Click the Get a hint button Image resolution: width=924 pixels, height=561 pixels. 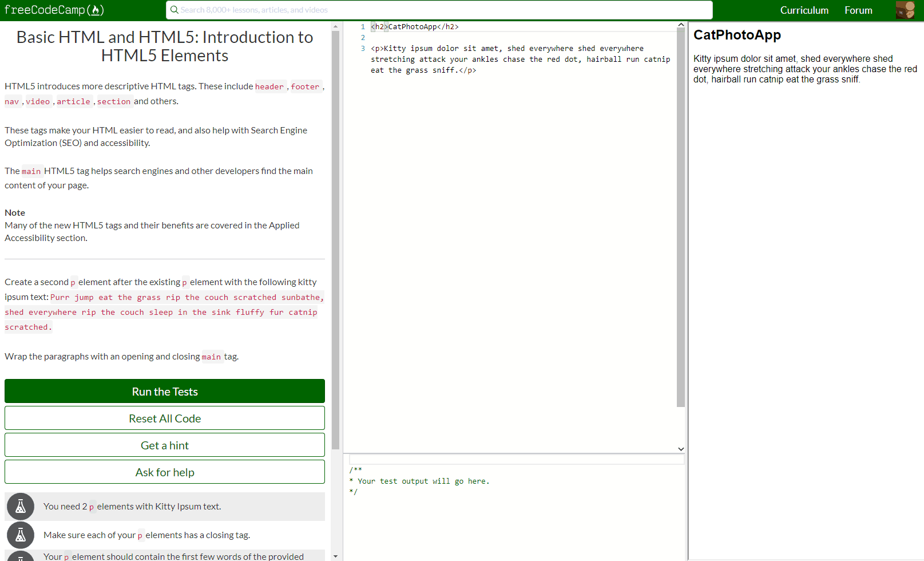[x=165, y=445]
